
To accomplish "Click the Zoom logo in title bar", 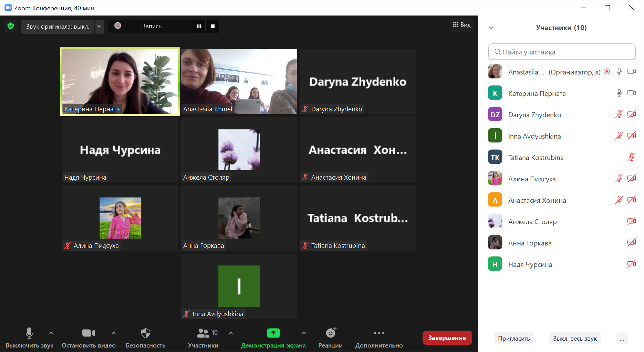I will (8, 8).
